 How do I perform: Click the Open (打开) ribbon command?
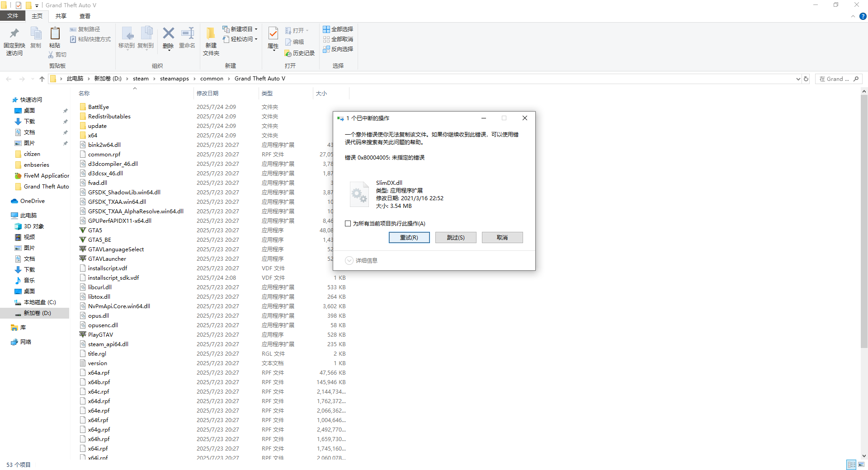coord(297,31)
